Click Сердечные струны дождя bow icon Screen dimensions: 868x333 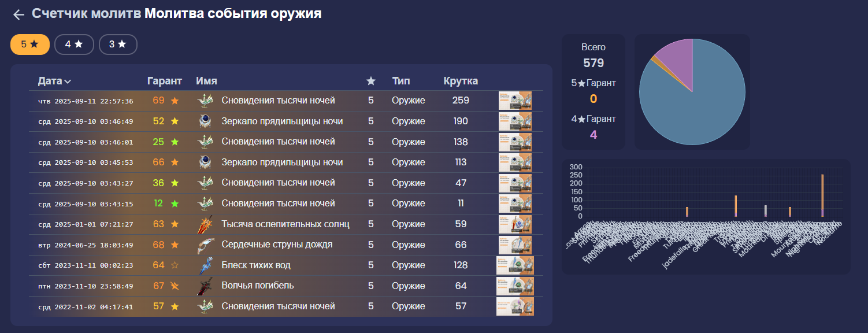[x=206, y=245]
